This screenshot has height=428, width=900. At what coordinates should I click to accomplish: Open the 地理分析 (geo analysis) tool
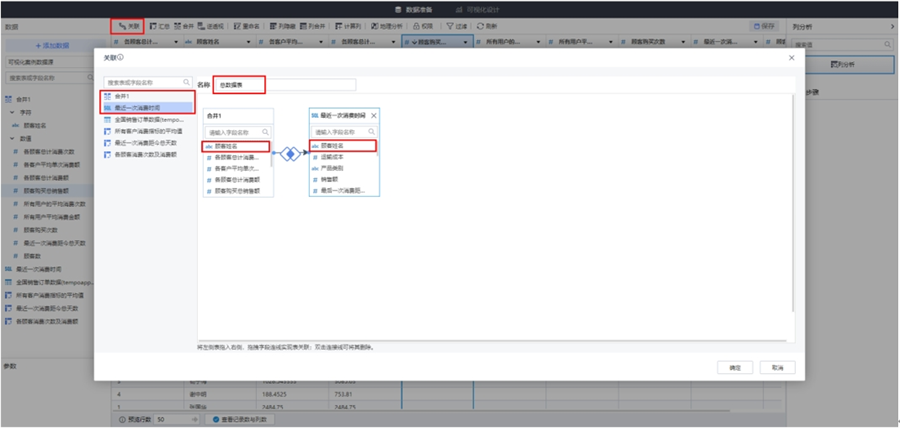point(385,25)
